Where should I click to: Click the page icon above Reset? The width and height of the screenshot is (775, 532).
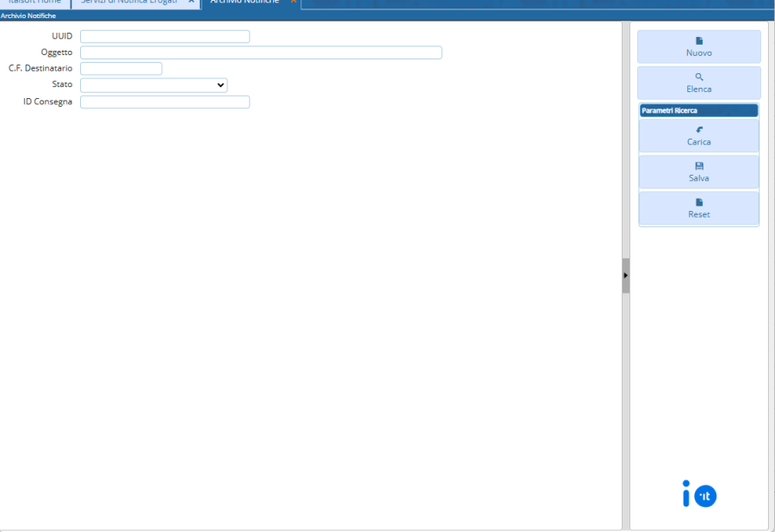[699, 202]
